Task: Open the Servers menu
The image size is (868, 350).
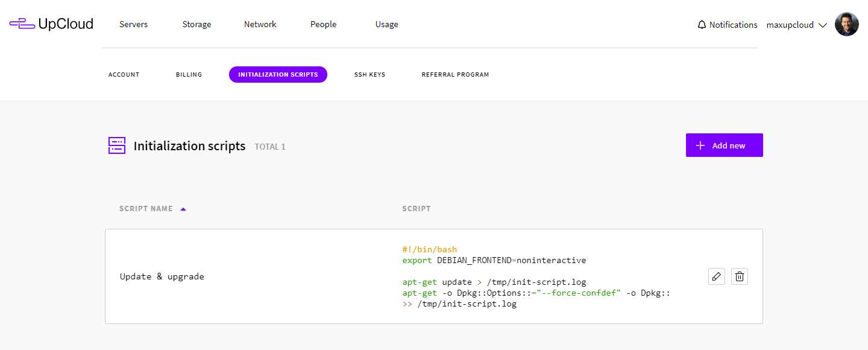Action: [x=133, y=24]
